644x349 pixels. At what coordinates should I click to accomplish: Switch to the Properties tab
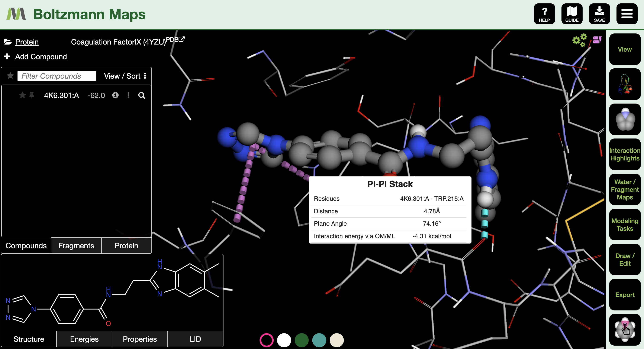point(140,339)
